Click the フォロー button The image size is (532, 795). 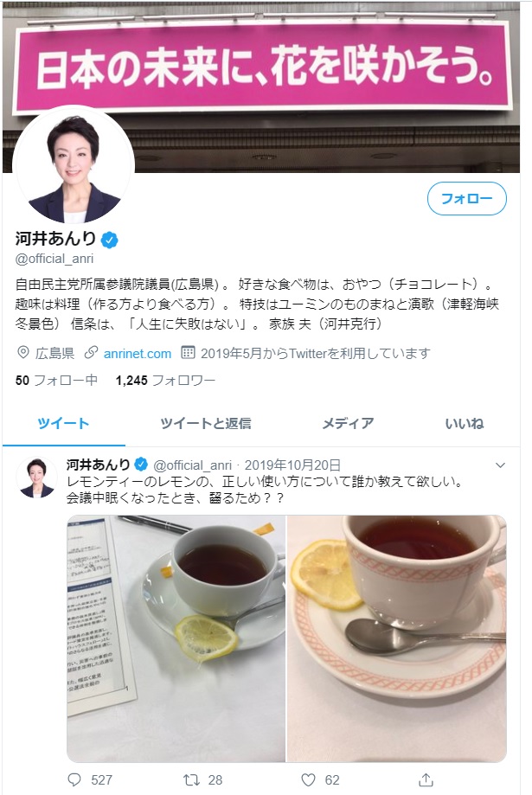[466, 198]
